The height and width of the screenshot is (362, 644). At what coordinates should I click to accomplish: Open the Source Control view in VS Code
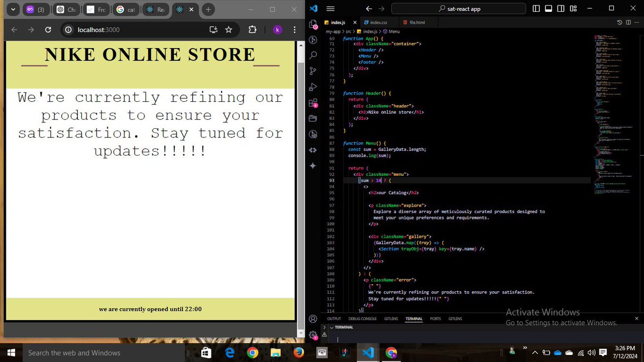pos(313,70)
